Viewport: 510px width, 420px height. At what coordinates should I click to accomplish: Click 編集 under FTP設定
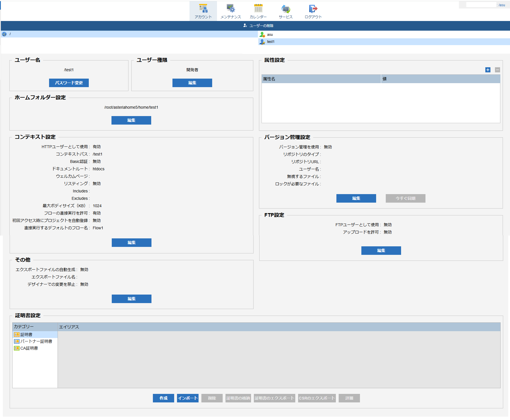[381, 251]
